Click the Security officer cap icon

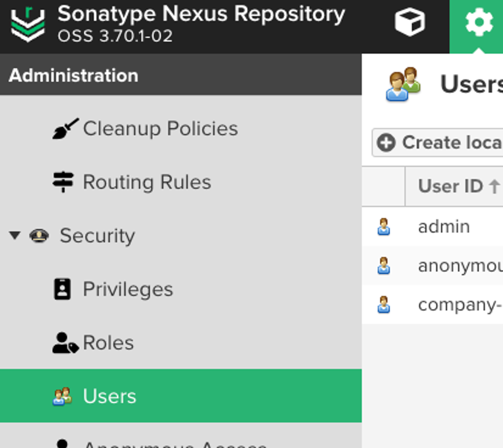(x=39, y=235)
